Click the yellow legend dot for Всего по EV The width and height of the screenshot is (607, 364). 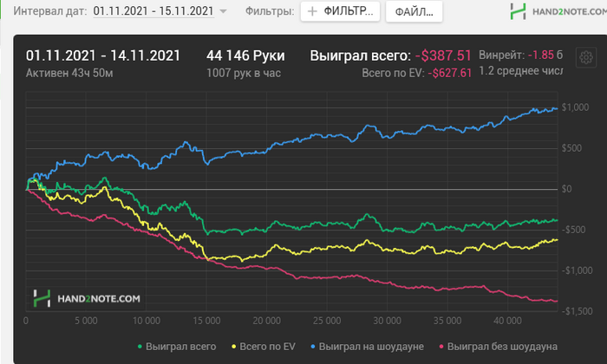pyautogui.click(x=233, y=347)
